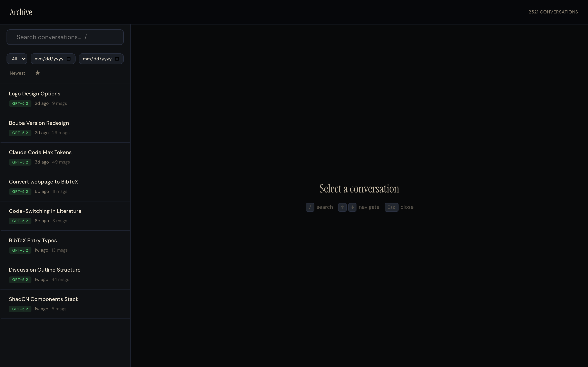Image resolution: width=588 pixels, height=367 pixels.
Task: Click the up-arrow key badge in the navigate hint
Action: pyautogui.click(x=342, y=207)
